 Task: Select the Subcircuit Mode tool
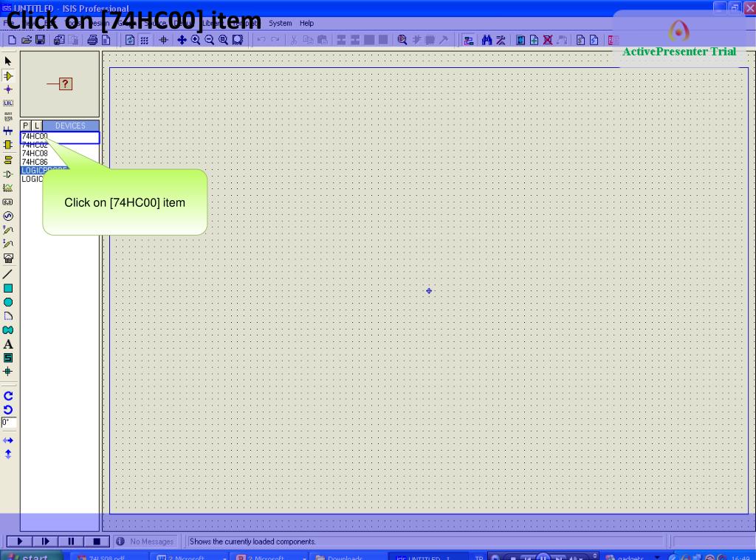8,145
